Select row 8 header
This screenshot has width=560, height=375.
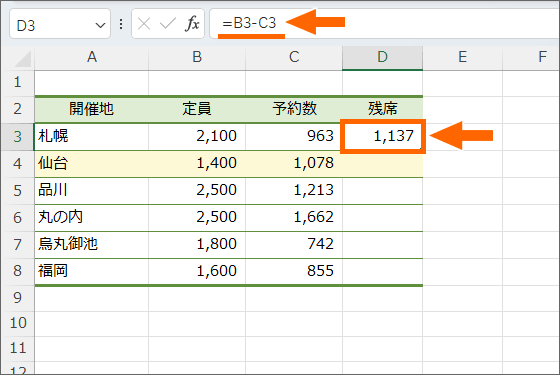click(18, 271)
